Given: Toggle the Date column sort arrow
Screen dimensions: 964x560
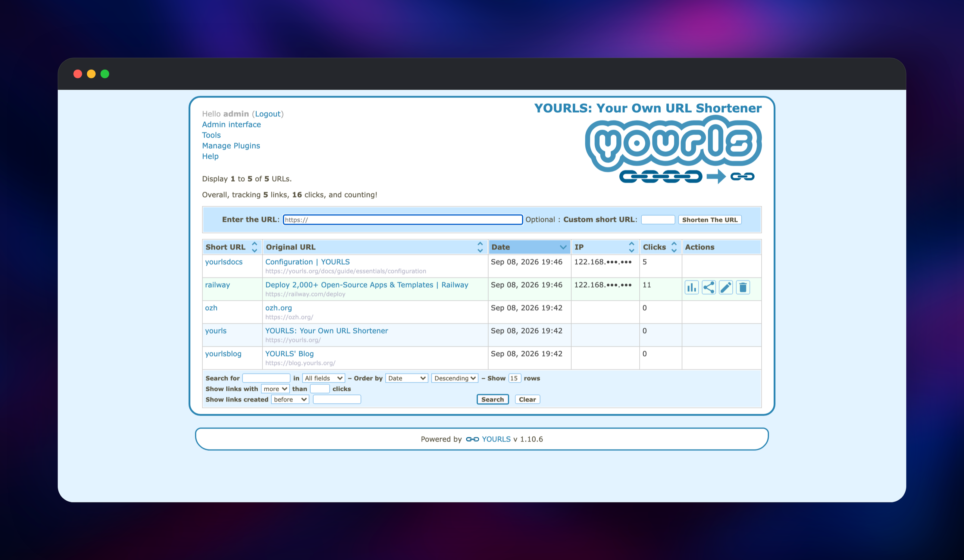Looking at the screenshot, I should 563,247.
